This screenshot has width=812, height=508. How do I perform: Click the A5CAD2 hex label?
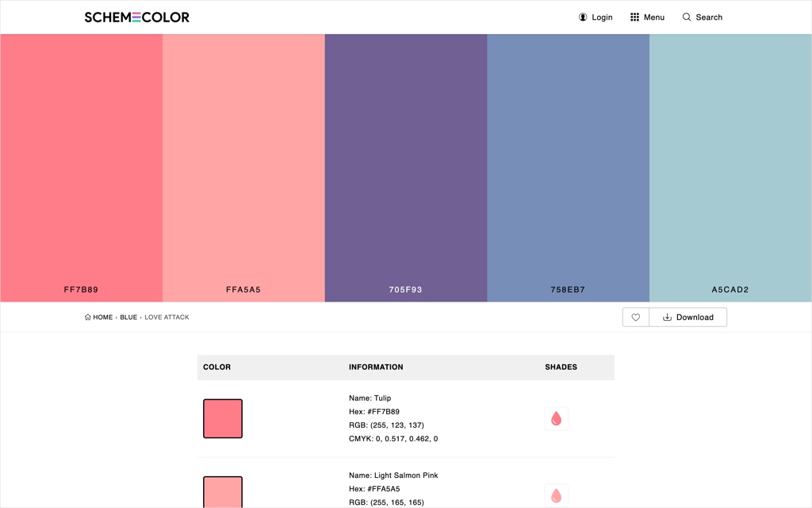[x=730, y=290]
